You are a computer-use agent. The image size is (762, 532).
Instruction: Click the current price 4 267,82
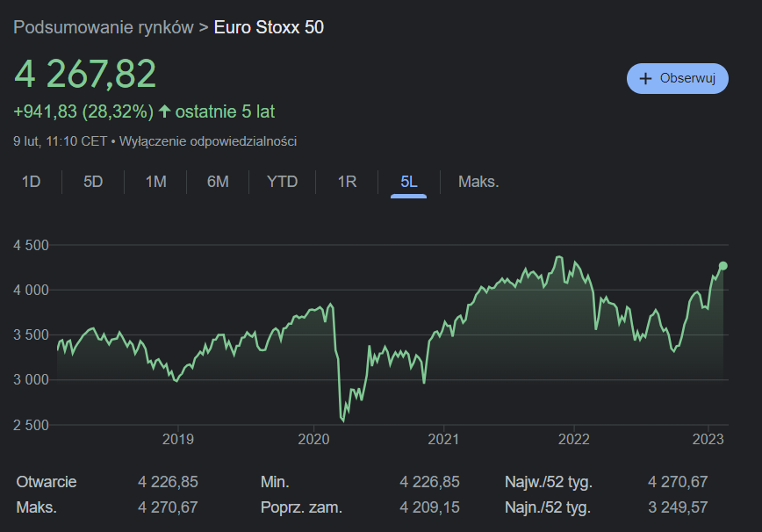[x=85, y=75]
